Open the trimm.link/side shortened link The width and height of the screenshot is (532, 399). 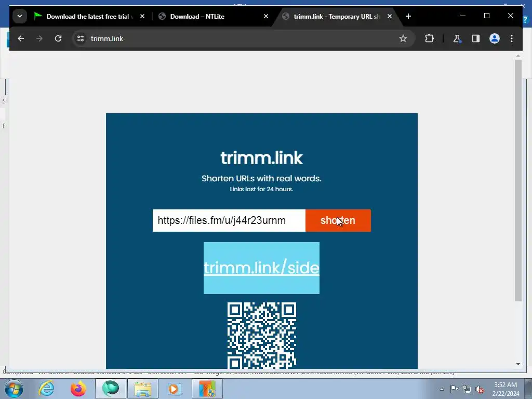(x=261, y=268)
